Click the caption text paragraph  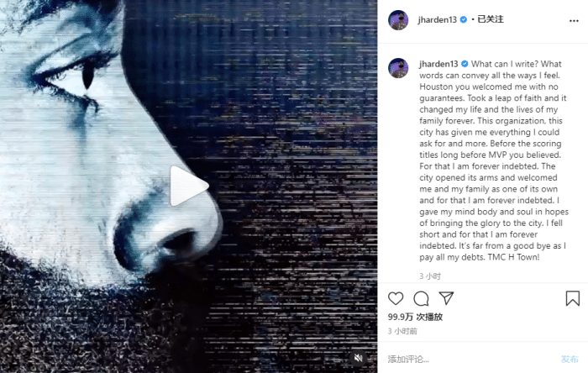tap(494, 160)
